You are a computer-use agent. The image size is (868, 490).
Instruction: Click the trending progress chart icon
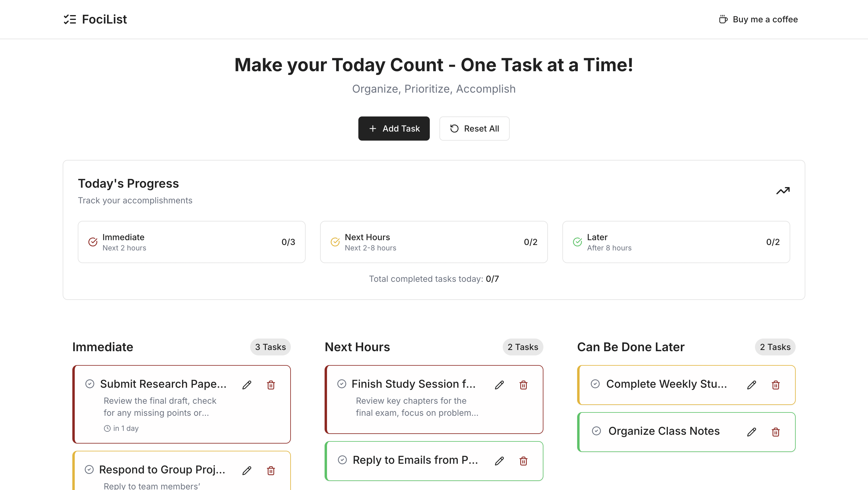[783, 191]
